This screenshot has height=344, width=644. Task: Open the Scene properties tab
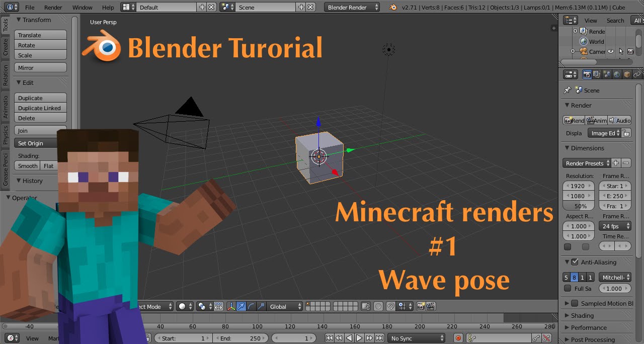pos(607,74)
